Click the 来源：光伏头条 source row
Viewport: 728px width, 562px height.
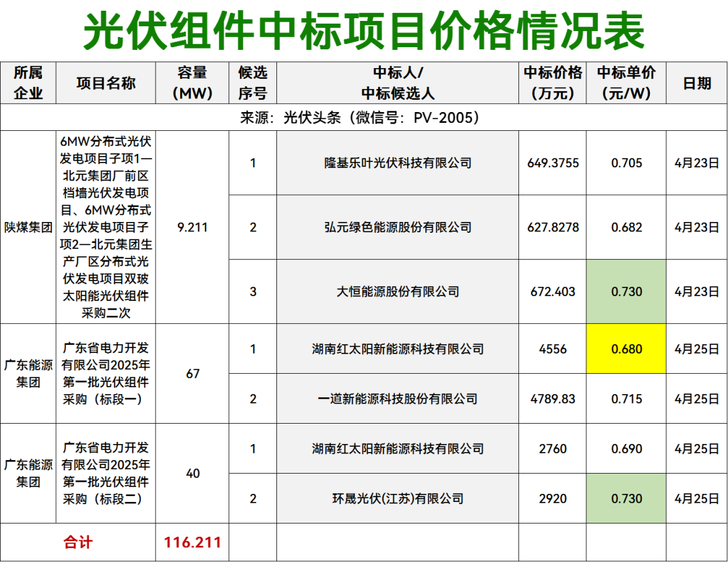pos(364,115)
